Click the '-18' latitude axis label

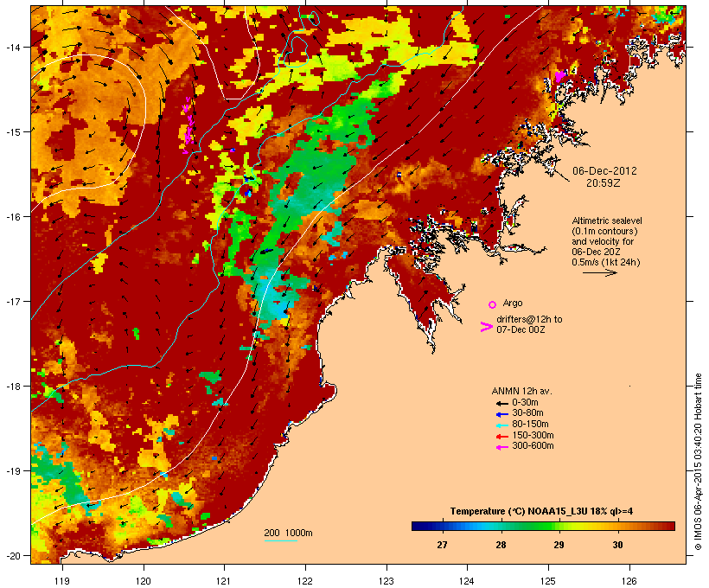pyautogui.click(x=12, y=386)
